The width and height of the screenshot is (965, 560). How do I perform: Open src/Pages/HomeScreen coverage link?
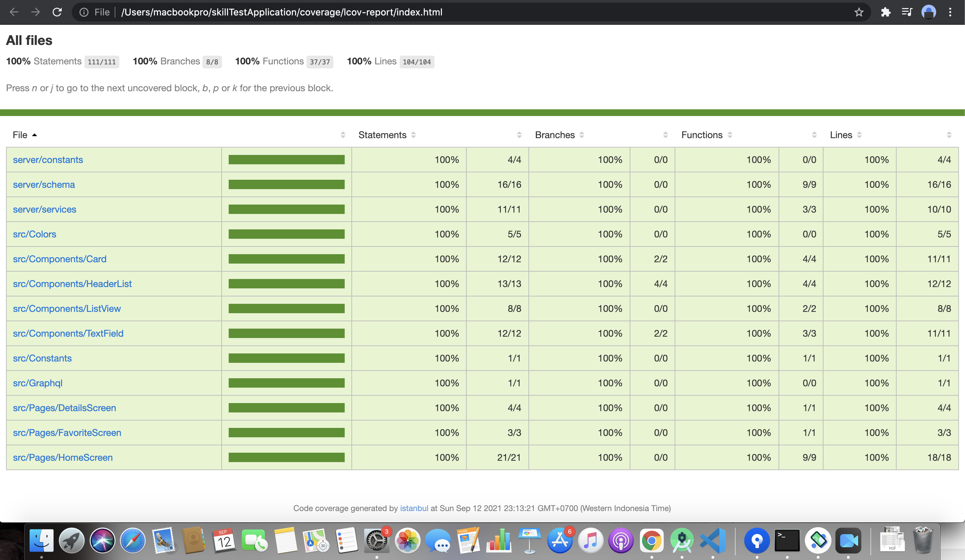coord(63,457)
